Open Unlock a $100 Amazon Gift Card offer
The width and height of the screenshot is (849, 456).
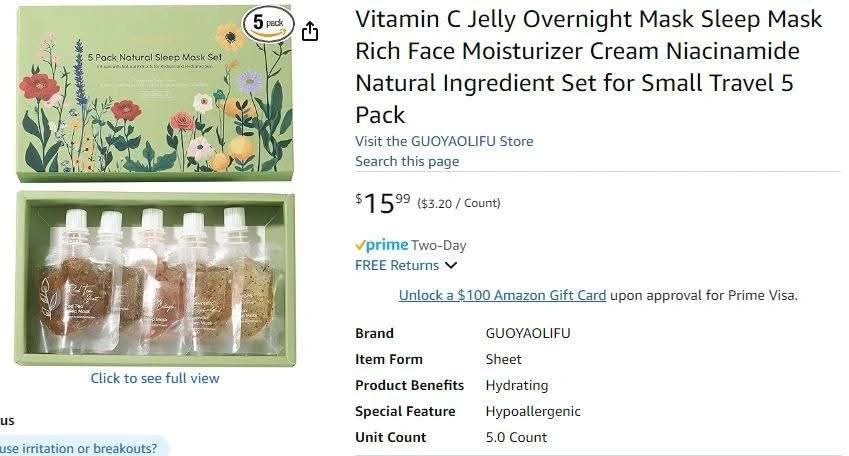coord(502,295)
